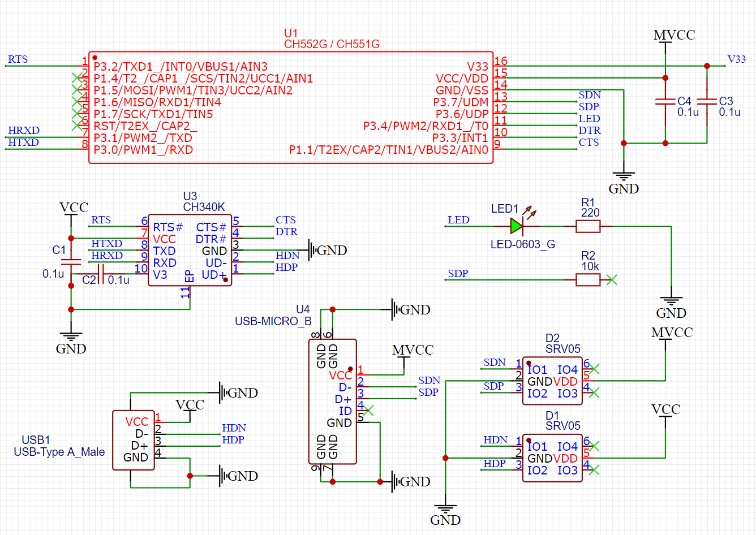Viewport: 756px width, 535px height.
Task: Click the no-connect X on U4 ID pin
Action: (368, 411)
